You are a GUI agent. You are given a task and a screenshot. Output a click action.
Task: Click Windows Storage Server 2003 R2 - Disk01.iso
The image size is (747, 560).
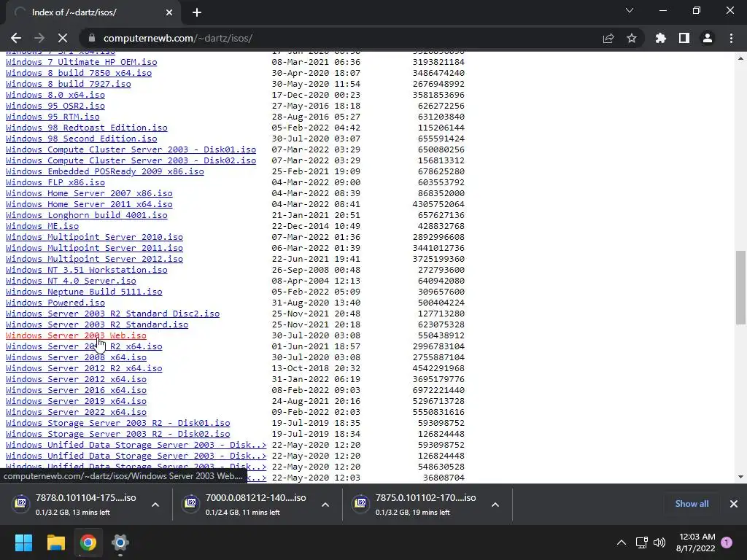(x=117, y=424)
